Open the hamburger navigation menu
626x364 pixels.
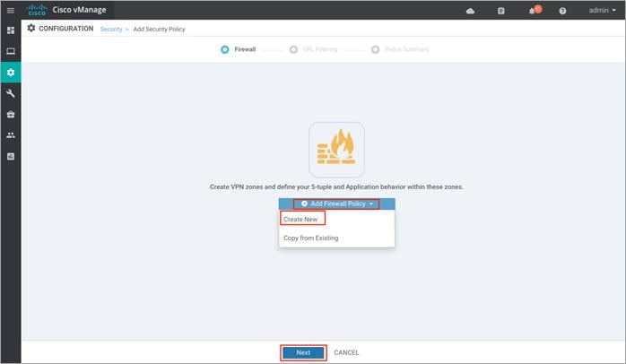[x=11, y=11]
